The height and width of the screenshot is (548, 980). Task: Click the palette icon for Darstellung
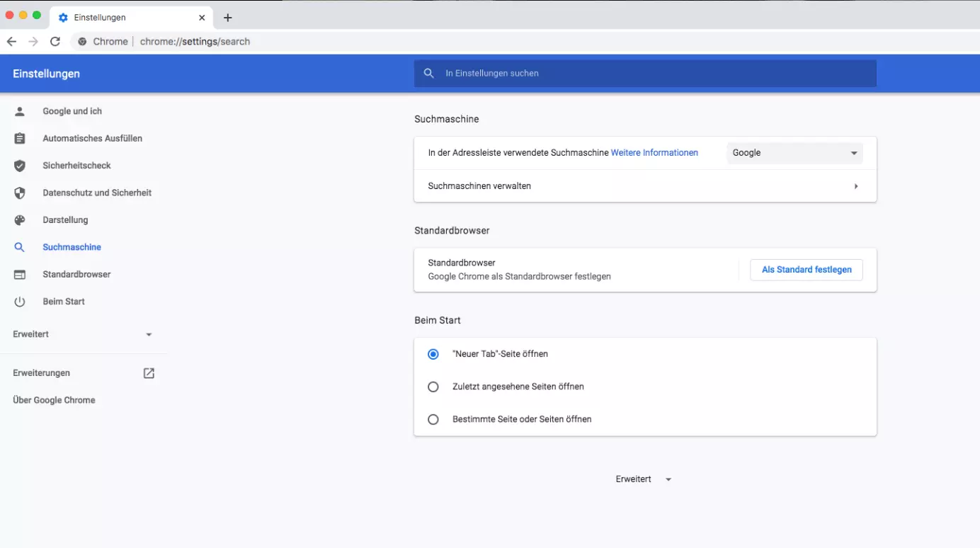pos(20,220)
